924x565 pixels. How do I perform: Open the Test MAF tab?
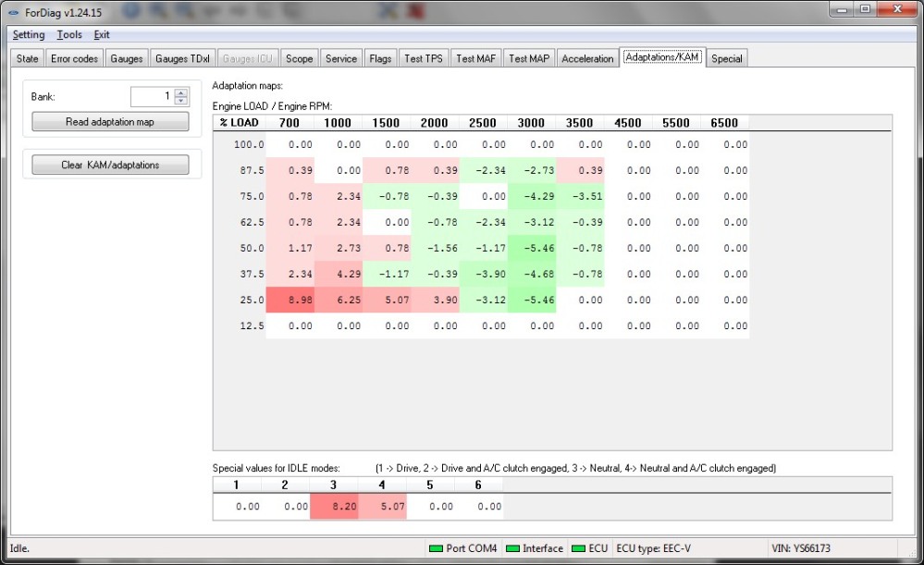[x=476, y=58]
